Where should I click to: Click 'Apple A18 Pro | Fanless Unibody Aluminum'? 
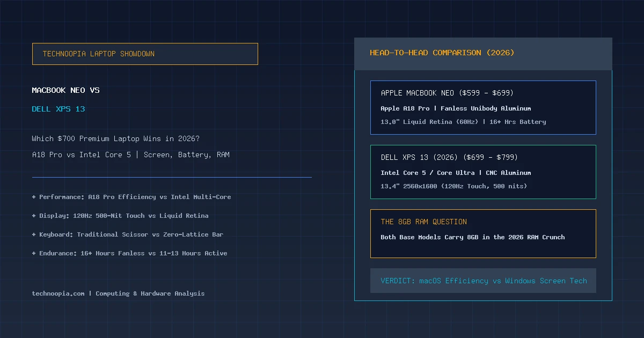click(x=456, y=108)
